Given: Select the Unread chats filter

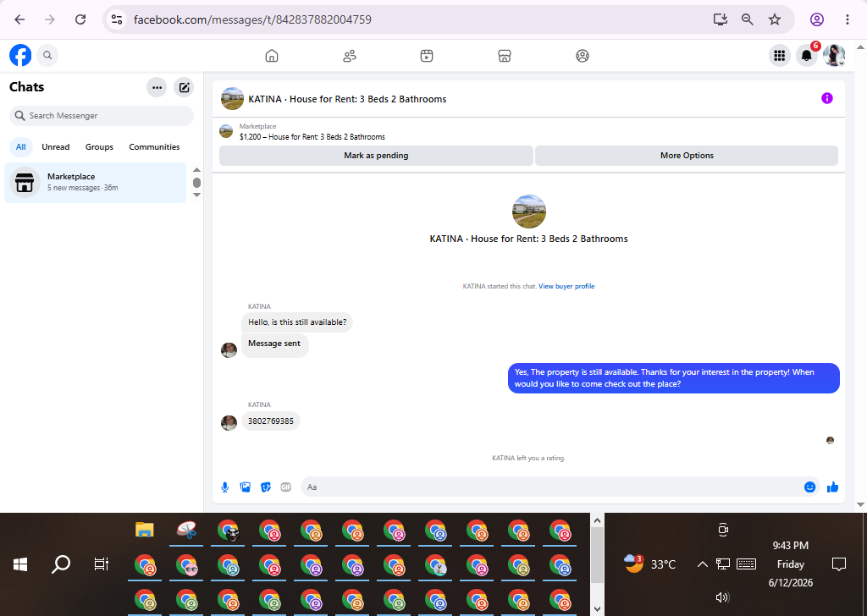Looking at the screenshot, I should 56,147.
